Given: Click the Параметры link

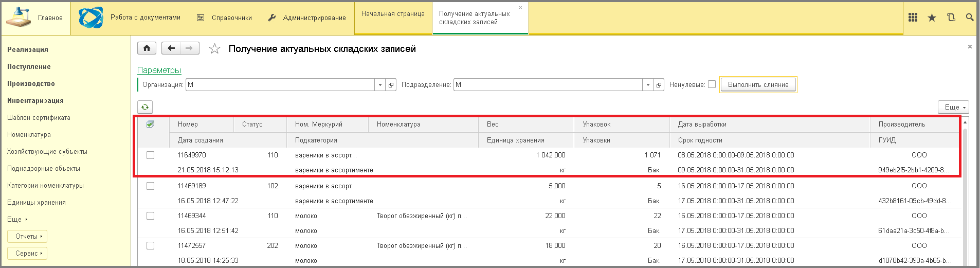Looking at the screenshot, I should [159, 70].
